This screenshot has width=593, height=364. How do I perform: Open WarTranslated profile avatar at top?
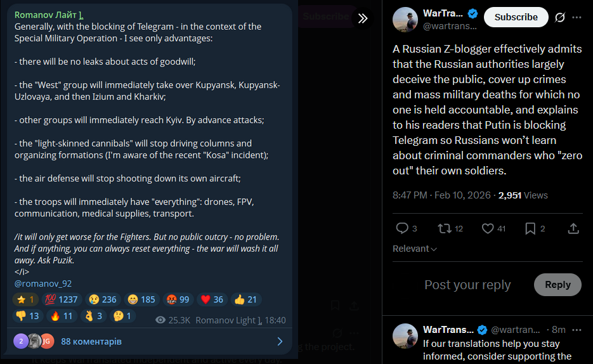point(405,19)
